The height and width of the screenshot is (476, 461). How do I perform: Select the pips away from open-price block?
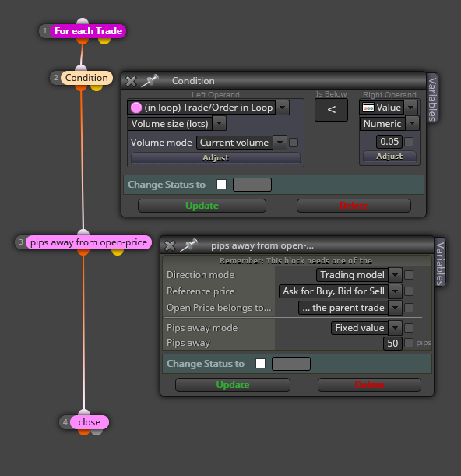(x=88, y=242)
